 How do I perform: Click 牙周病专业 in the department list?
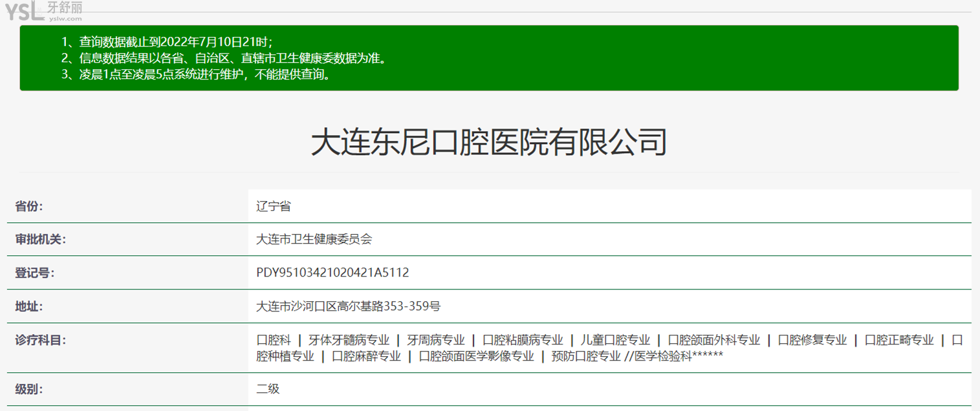[x=436, y=340]
